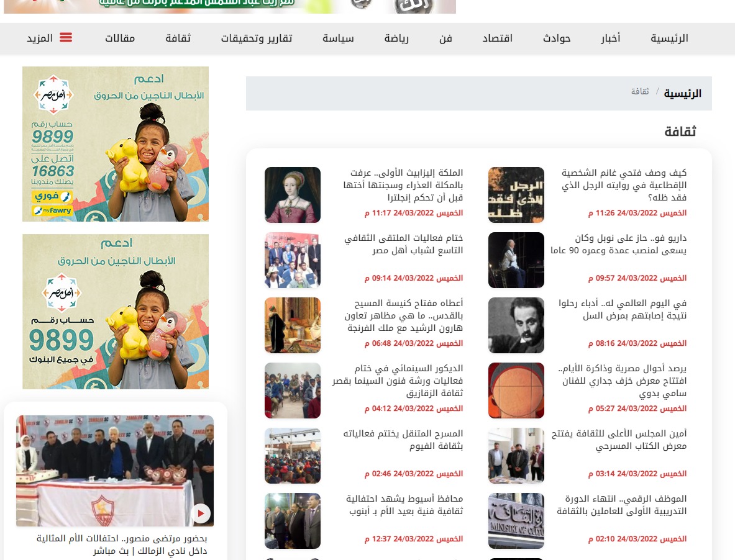Click the Queen Elizabeth portrait thumbnail

(x=293, y=195)
